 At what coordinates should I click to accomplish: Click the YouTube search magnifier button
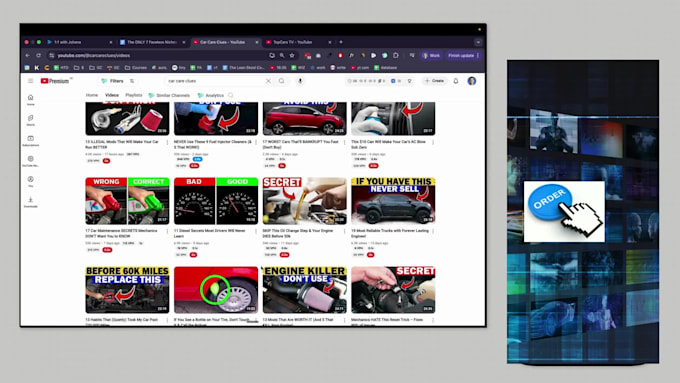point(282,81)
